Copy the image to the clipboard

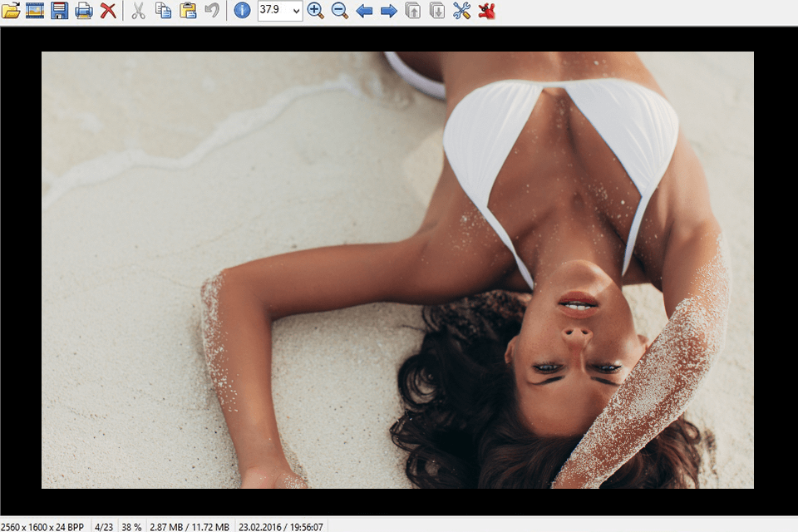164,11
